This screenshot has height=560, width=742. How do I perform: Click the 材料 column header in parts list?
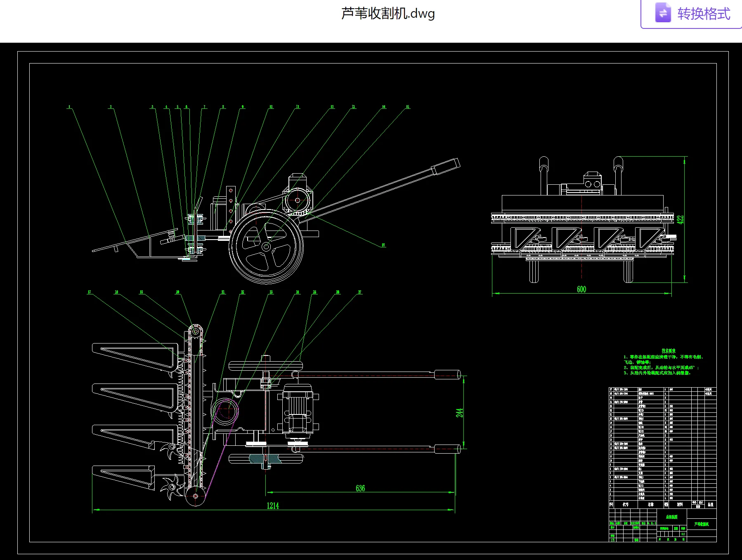click(680, 504)
